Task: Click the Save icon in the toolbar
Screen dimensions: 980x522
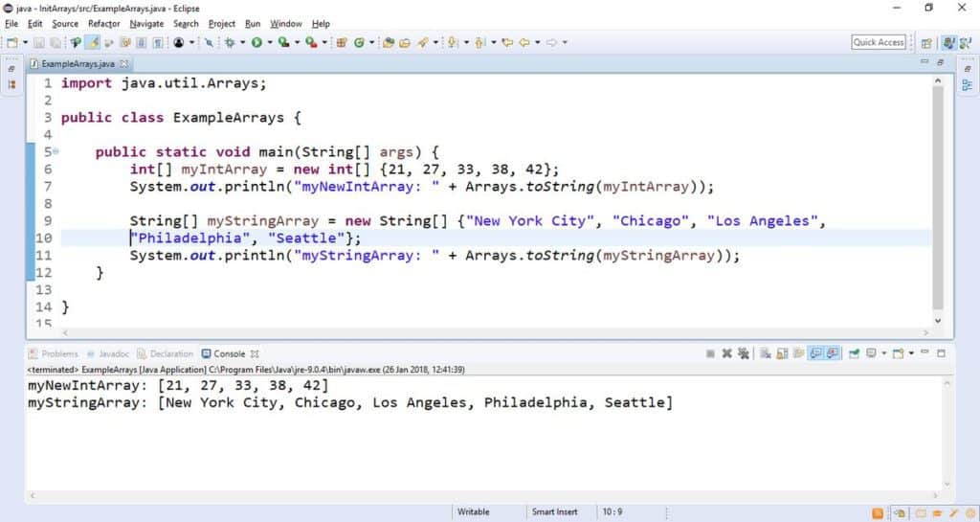Action: pyautogui.click(x=38, y=42)
